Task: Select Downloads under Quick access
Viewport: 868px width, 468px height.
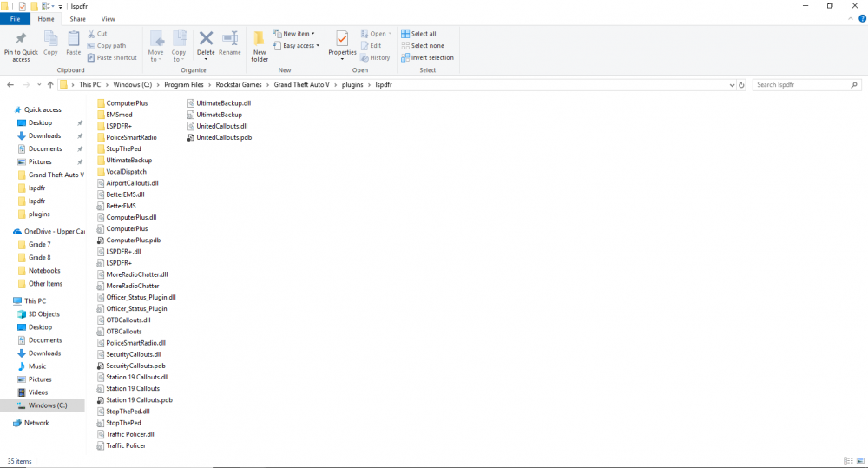Action: pyautogui.click(x=45, y=135)
